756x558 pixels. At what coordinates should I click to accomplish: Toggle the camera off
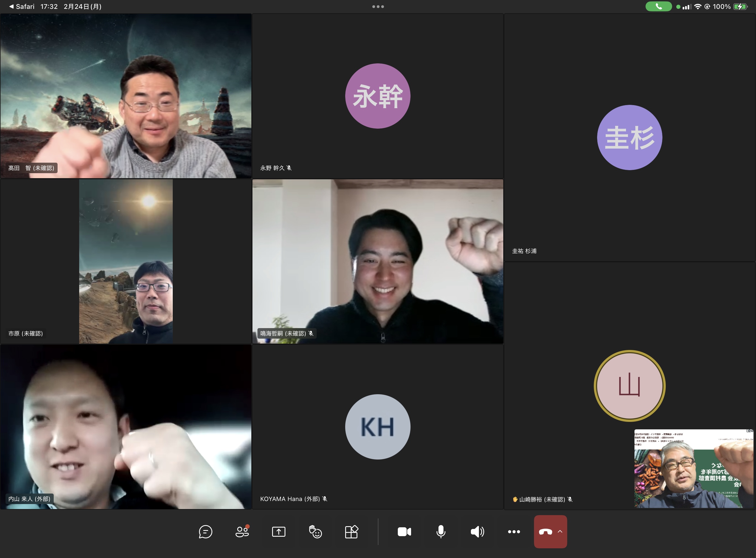[404, 532]
